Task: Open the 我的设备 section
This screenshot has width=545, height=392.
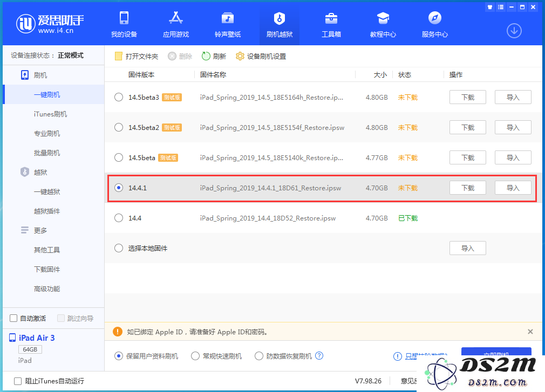Action: point(124,24)
